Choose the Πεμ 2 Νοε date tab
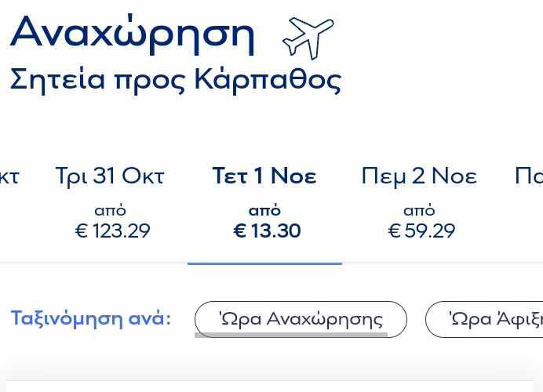The image size is (543, 392). tap(419, 176)
